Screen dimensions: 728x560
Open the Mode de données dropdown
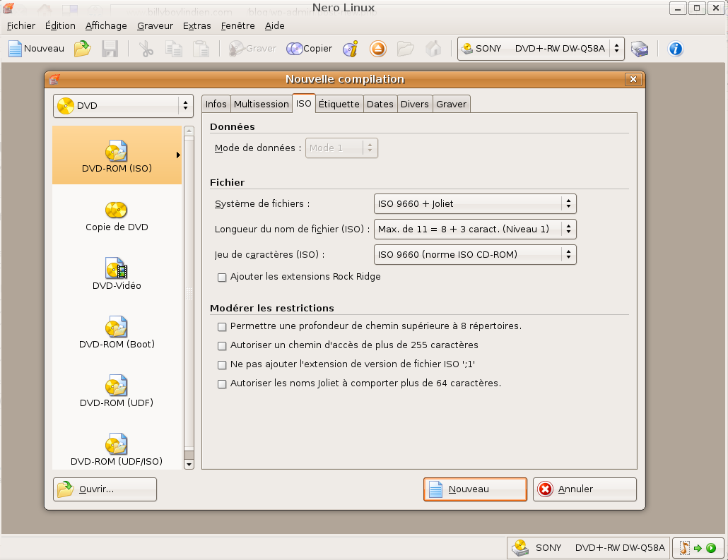click(341, 148)
